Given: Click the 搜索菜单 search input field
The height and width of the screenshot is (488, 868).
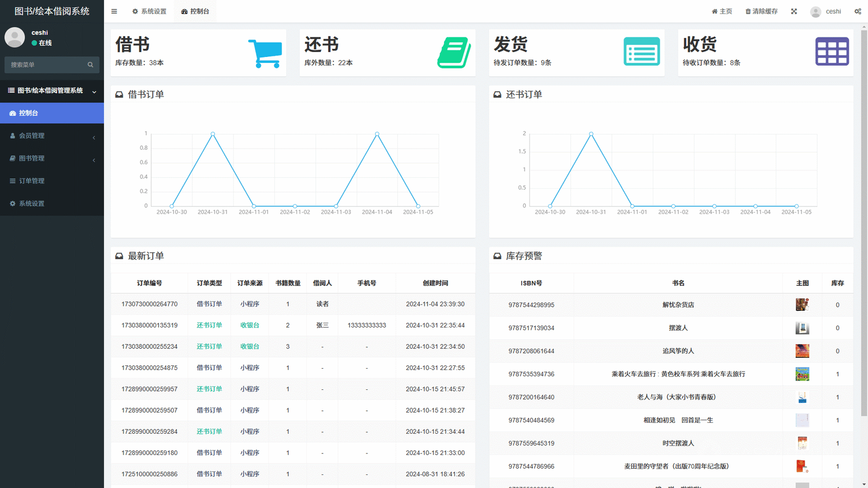Looking at the screenshot, I should (46, 65).
